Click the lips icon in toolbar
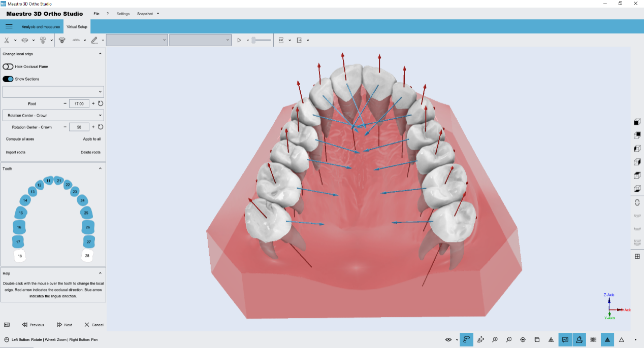Viewport: 644px width, 348px height. point(24,40)
